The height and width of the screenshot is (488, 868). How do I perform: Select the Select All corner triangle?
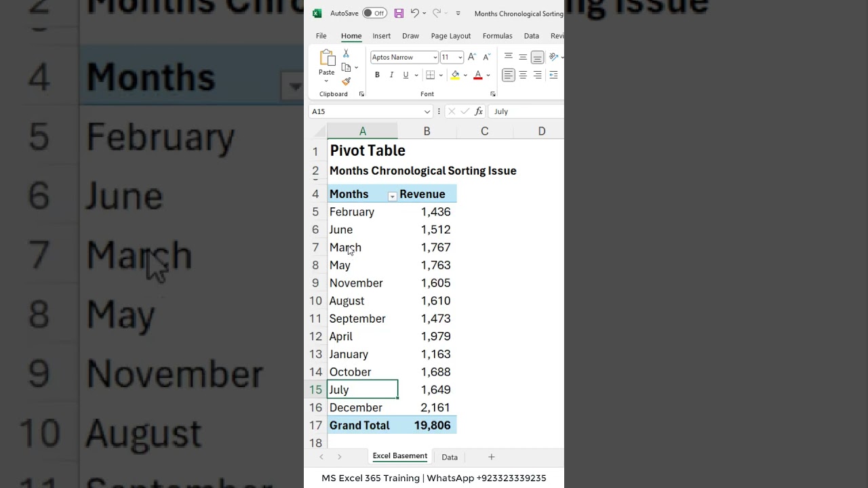pyautogui.click(x=321, y=132)
